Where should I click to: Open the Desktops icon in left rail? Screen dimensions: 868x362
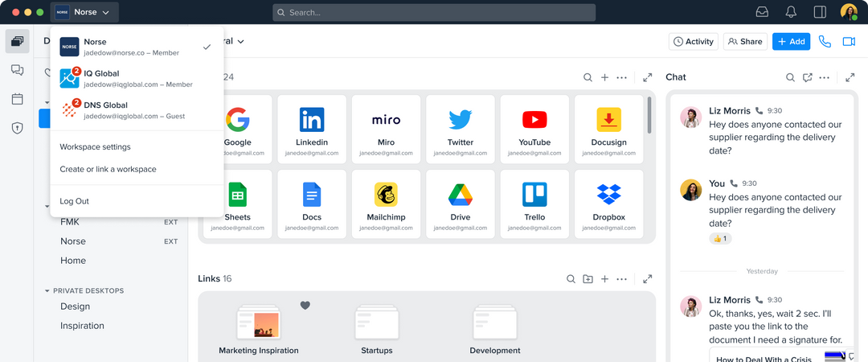17,42
